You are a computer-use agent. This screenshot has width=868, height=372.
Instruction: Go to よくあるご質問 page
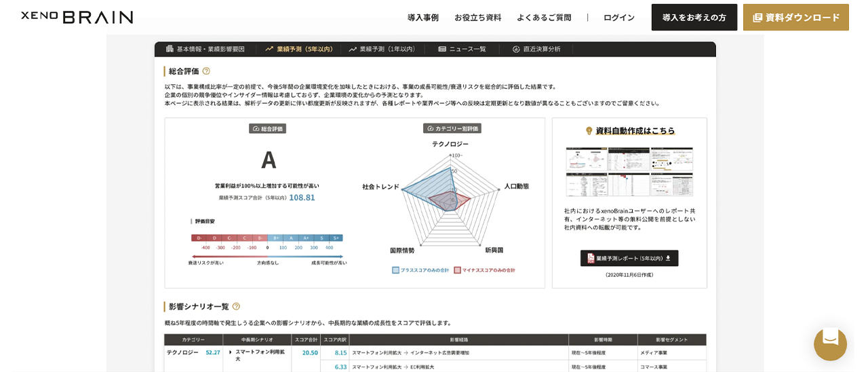tap(544, 18)
